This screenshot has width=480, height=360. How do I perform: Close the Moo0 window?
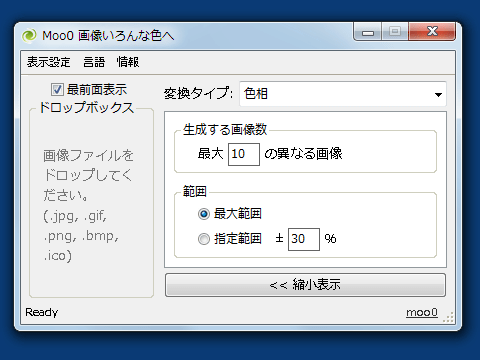click(432, 32)
